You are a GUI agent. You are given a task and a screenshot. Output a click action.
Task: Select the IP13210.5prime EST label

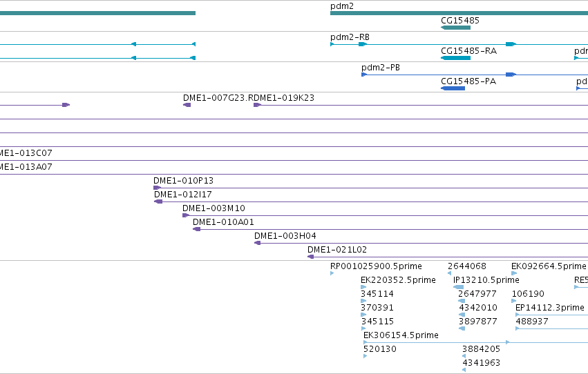[486, 280]
